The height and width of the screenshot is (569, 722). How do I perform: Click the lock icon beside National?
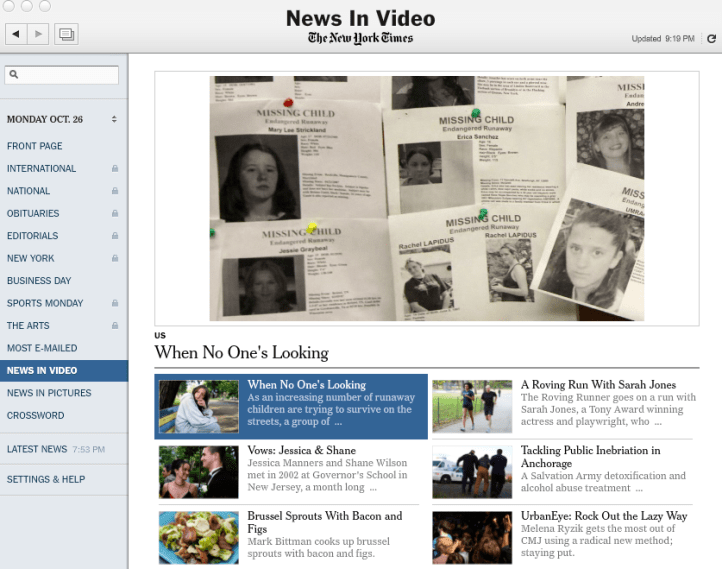tap(115, 191)
